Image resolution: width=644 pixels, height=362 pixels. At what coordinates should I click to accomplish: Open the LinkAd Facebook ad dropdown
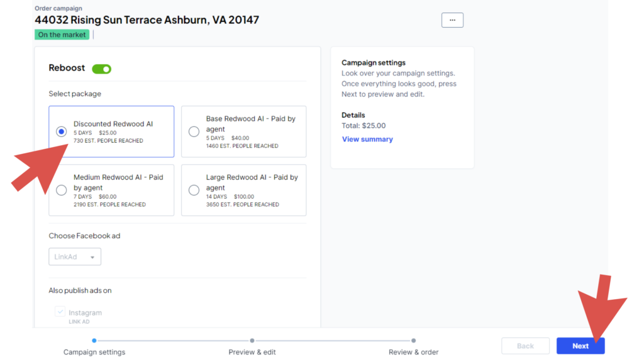click(x=75, y=256)
